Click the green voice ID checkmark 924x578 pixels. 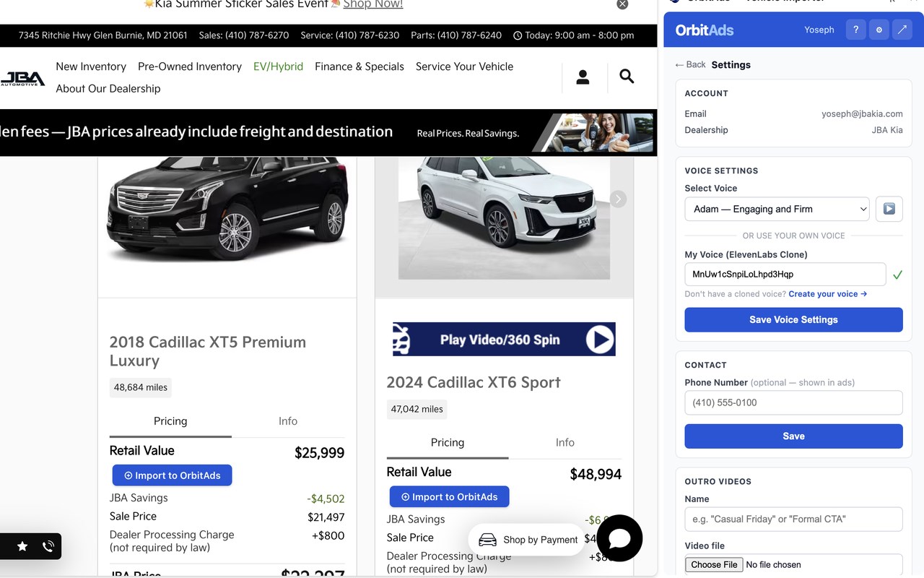898,275
